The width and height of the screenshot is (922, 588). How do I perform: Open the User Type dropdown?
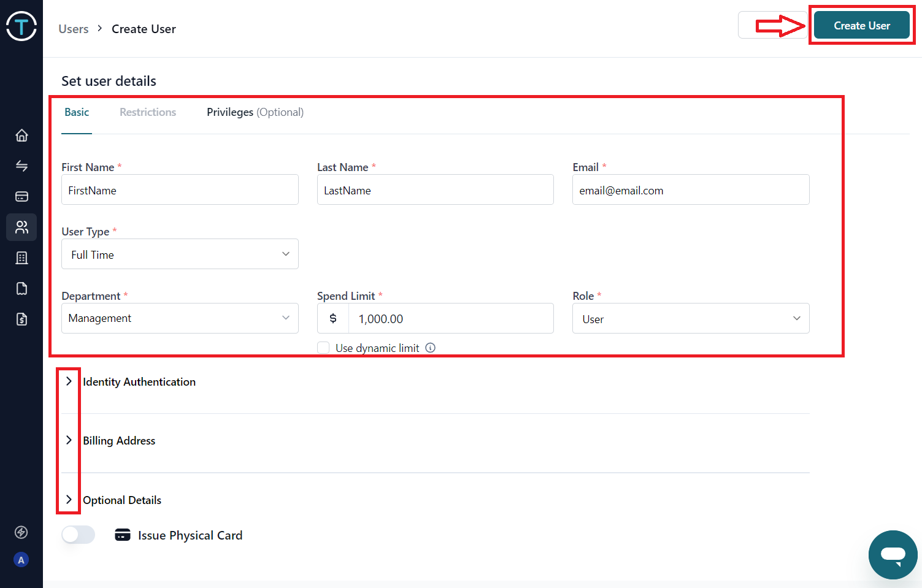180,254
